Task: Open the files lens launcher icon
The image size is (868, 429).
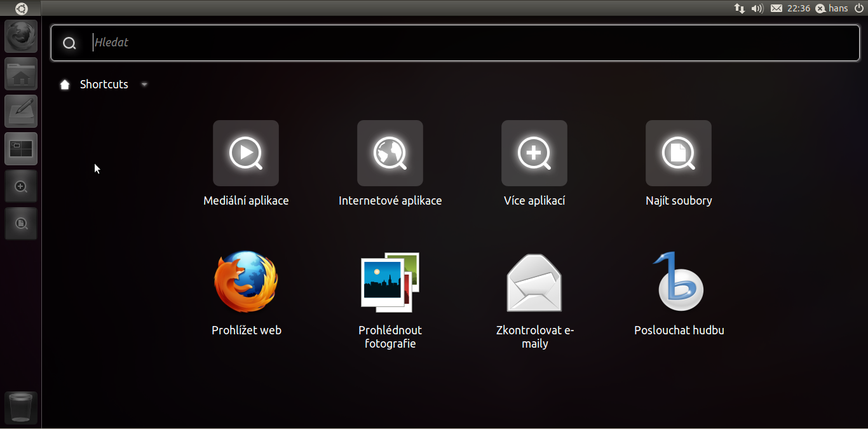Action: [x=21, y=224]
